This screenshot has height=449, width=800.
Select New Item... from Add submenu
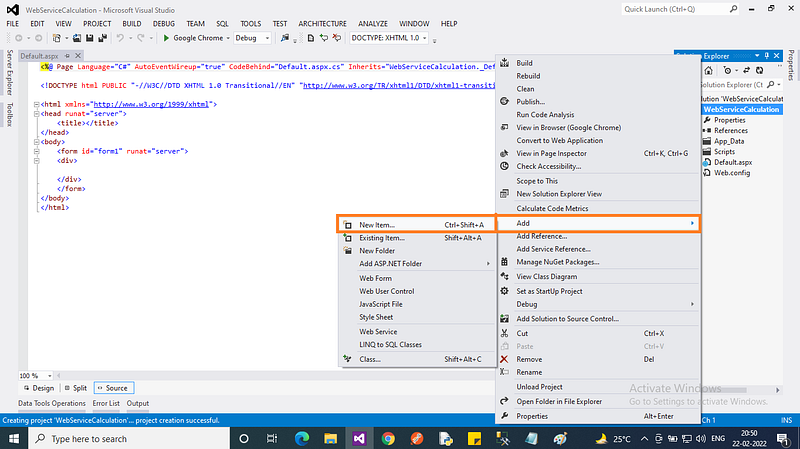pyautogui.click(x=416, y=224)
